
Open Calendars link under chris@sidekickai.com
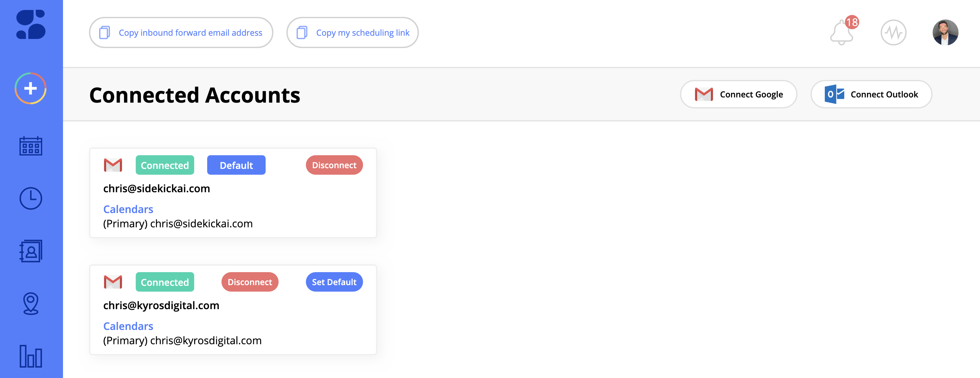128,209
